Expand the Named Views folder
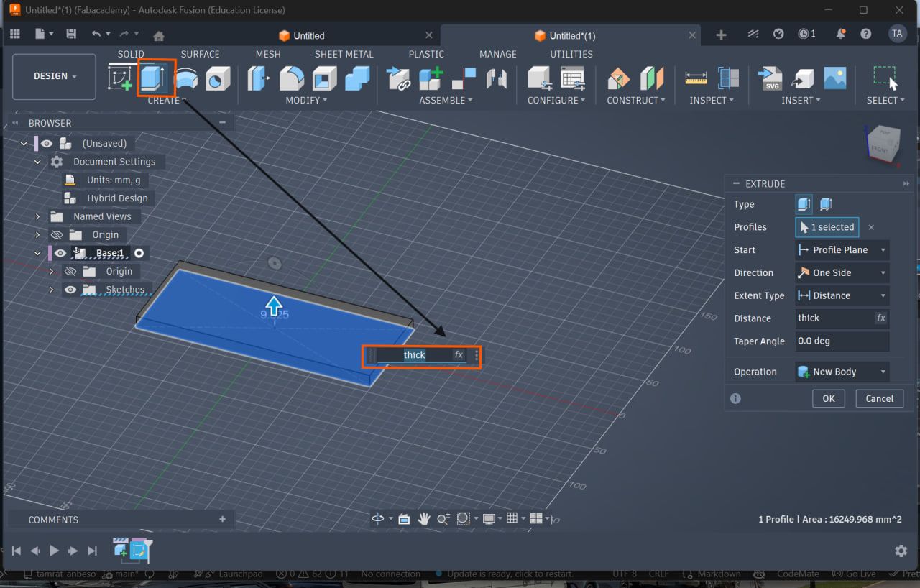This screenshot has width=920, height=588. 38,216
